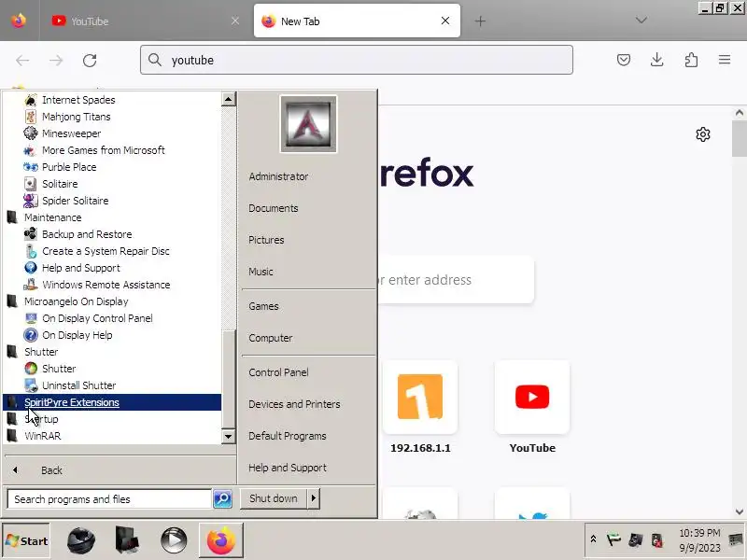The height and width of the screenshot is (560, 747).
Task: Close the YouTube tab
Action: [235, 21]
